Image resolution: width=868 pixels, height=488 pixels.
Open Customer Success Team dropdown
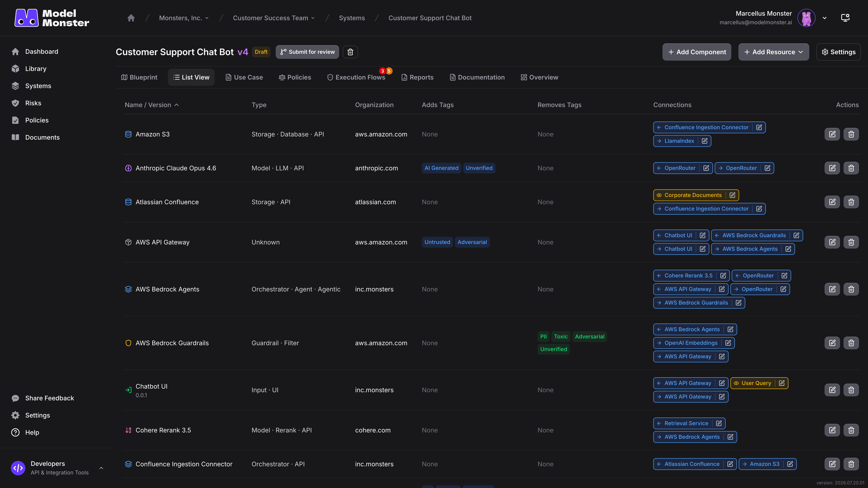pyautogui.click(x=274, y=18)
